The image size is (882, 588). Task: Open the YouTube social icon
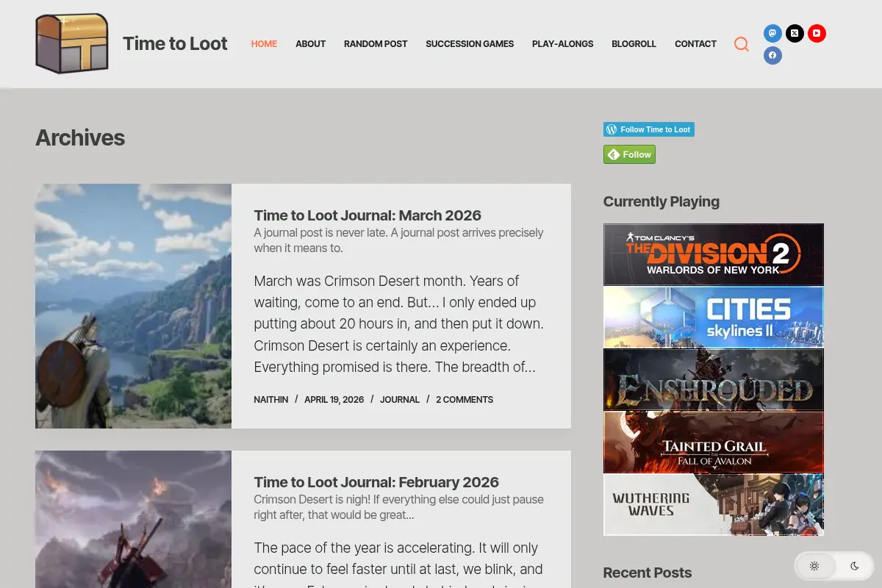point(817,33)
